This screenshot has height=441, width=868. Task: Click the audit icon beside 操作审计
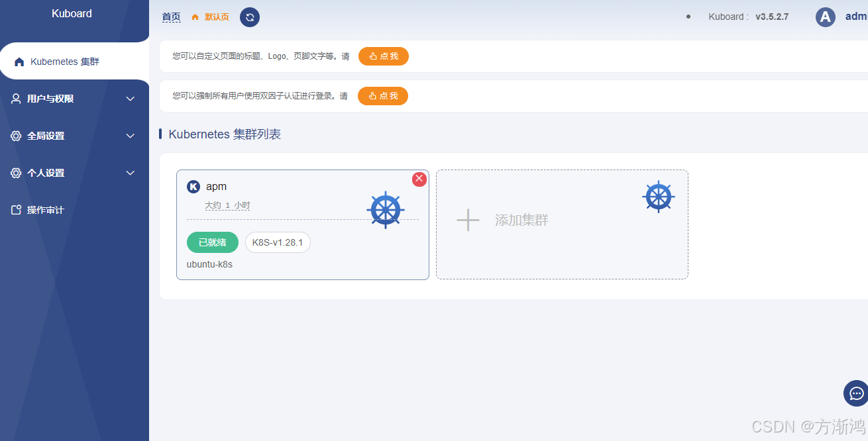point(17,210)
